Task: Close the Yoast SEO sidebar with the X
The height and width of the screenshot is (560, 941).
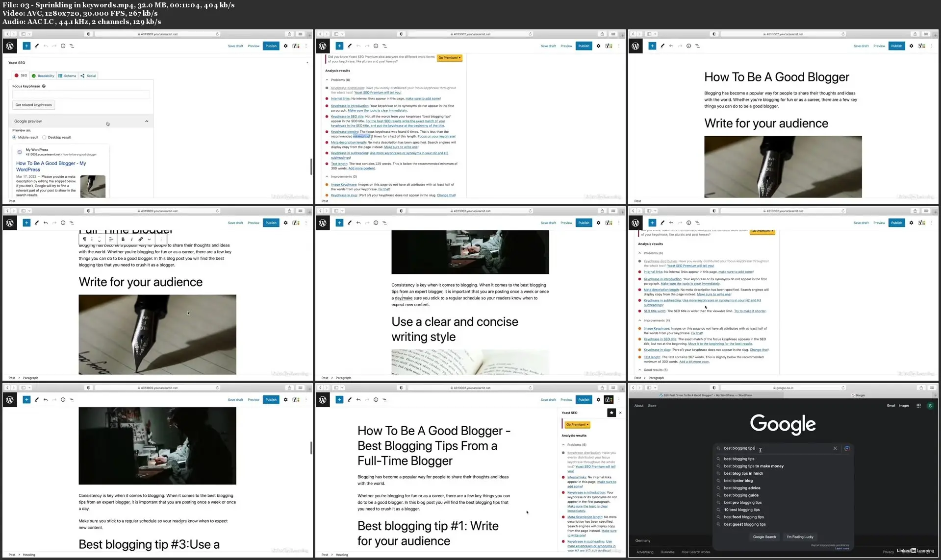Action: click(x=620, y=413)
